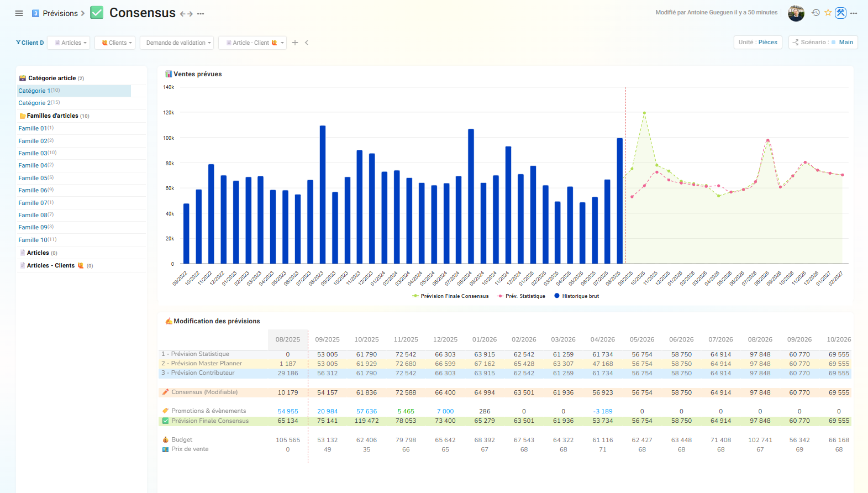Image resolution: width=868 pixels, height=493 pixels.
Task: Click the 3 - Prévision Contributeur row label
Action: [x=198, y=373]
